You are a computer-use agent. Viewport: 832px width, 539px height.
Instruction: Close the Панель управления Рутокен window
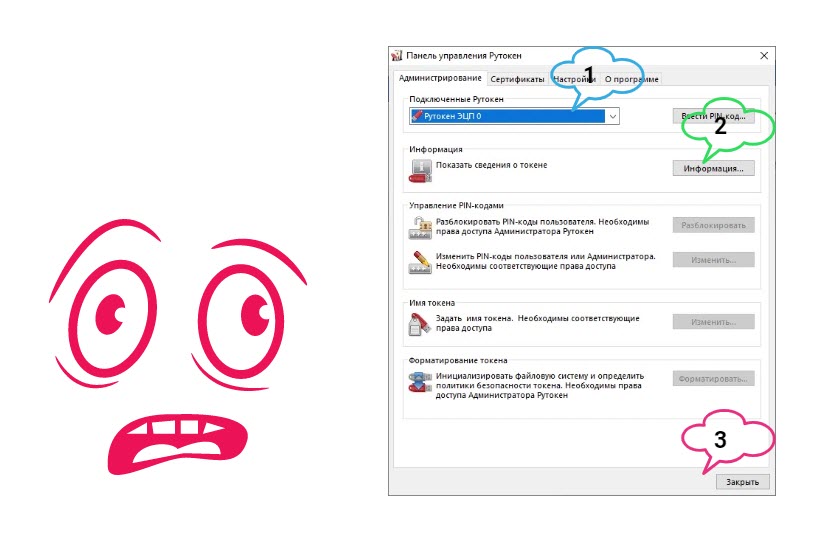764,56
